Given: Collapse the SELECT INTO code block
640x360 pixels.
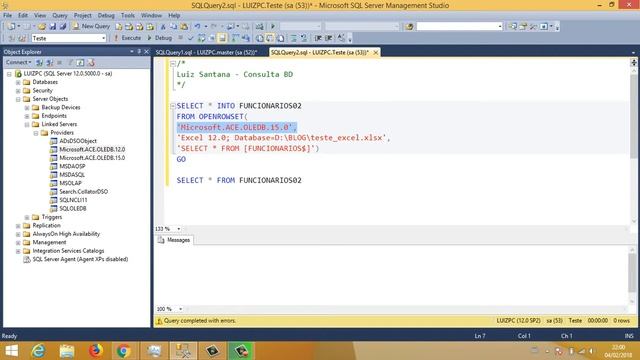Looking at the screenshot, I should click(172, 106).
